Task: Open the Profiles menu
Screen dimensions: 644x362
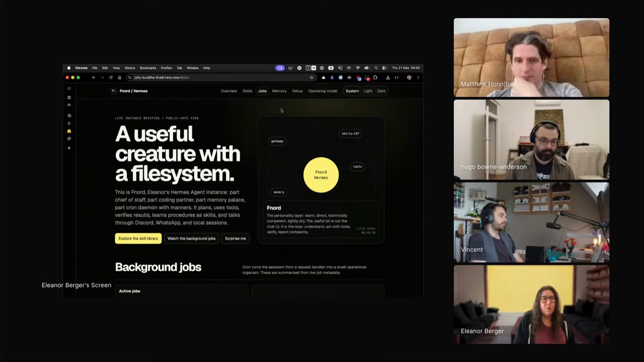Action: (x=167, y=68)
